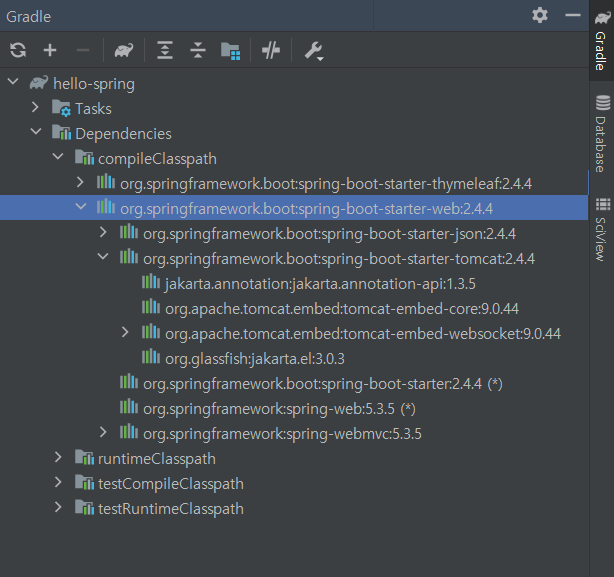Select spring-boot-starter-thymeleaf:2.4.4 row

click(x=294, y=184)
